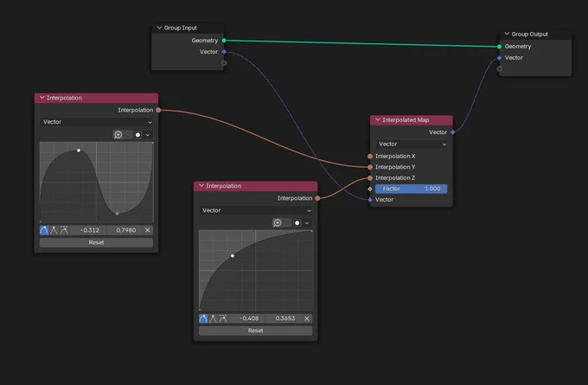Collapse the Group Input node
The height and width of the screenshot is (385, 588).
pos(159,28)
